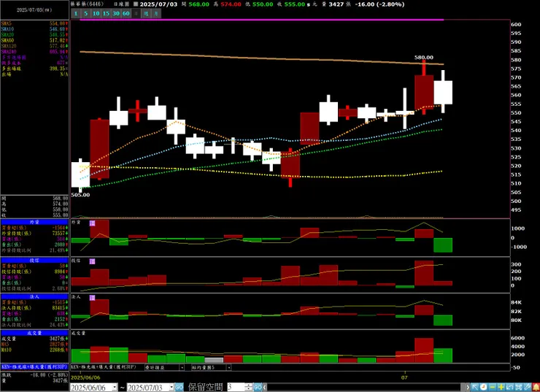The width and height of the screenshot is (540, 392).
Task: Click GO button next to 保留空間 field
Action: click(258, 387)
